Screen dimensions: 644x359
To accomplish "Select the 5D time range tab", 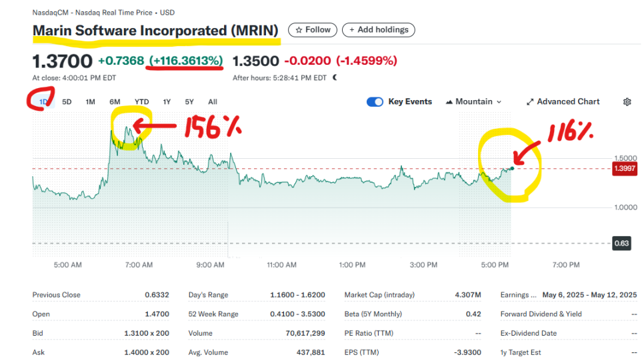I will (67, 101).
